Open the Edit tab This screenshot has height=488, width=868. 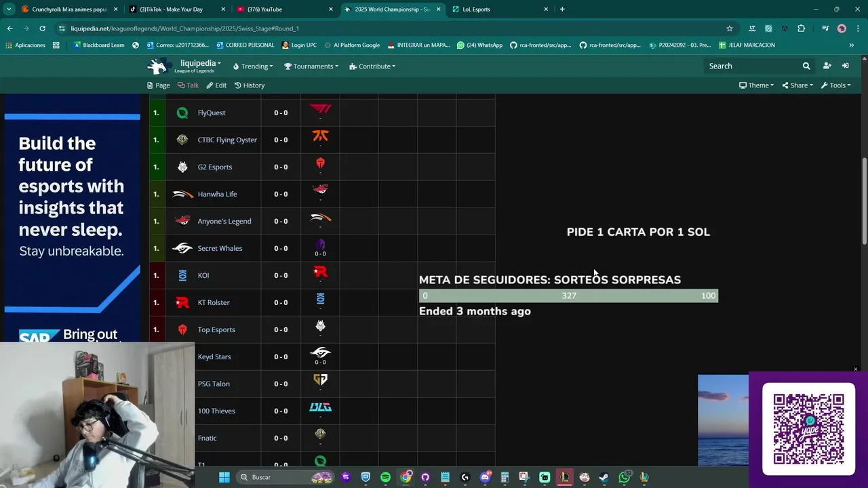pyautogui.click(x=216, y=85)
